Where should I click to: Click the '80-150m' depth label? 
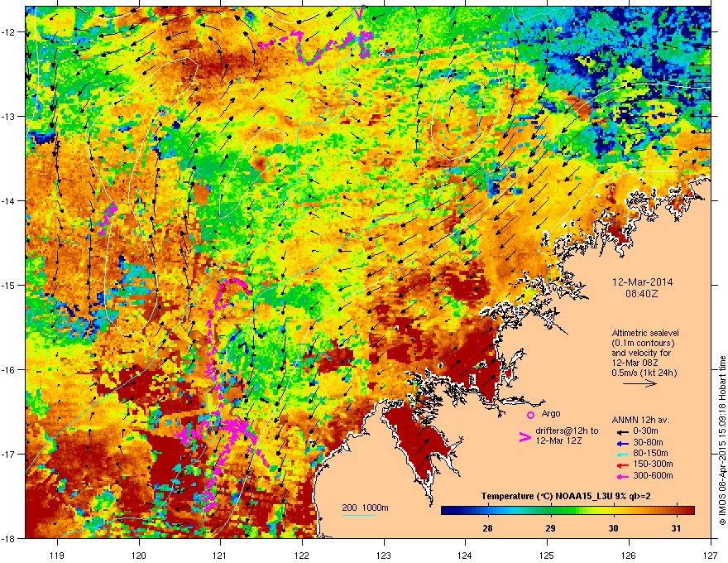(x=650, y=453)
